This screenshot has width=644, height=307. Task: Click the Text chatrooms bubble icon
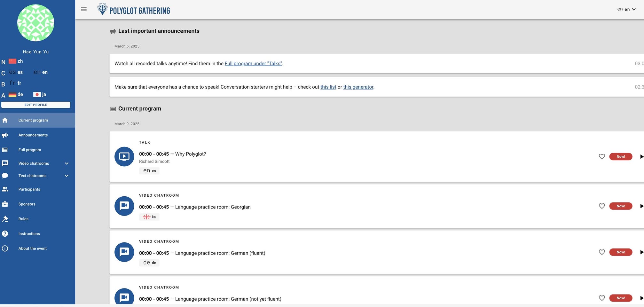coord(5,176)
